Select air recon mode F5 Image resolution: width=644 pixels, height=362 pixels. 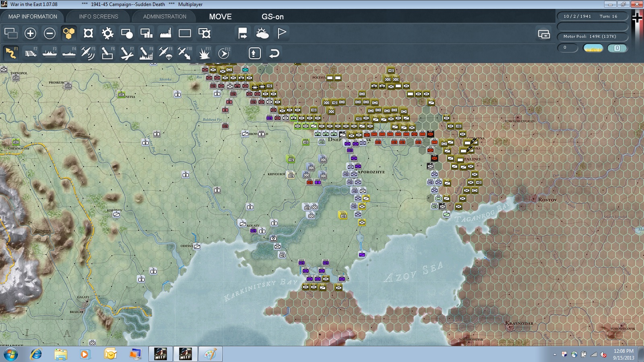(88, 53)
